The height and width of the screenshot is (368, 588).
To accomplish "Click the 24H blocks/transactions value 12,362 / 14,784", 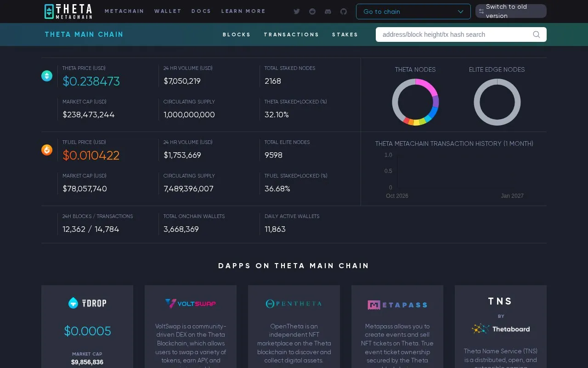I will click(x=91, y=230).
